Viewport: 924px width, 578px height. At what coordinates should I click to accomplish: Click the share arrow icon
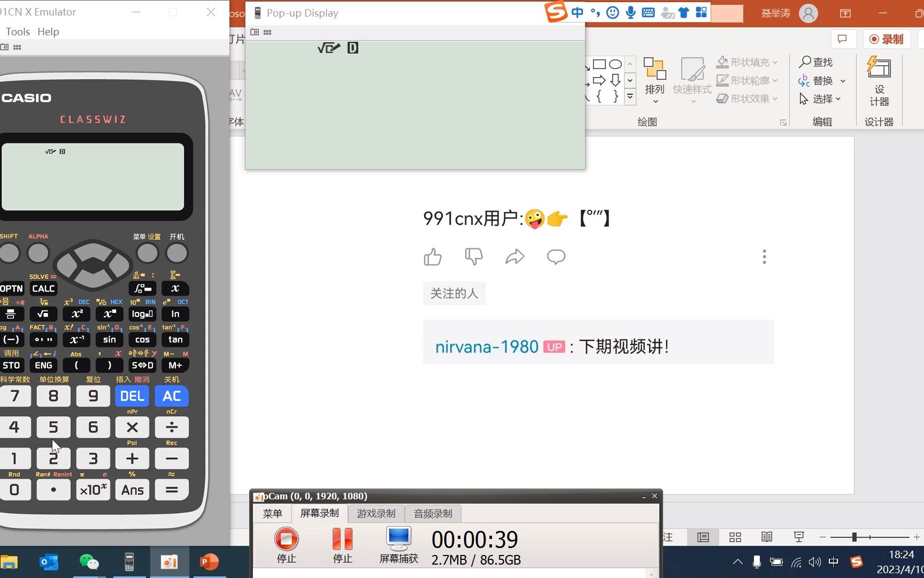click(515, 257)
